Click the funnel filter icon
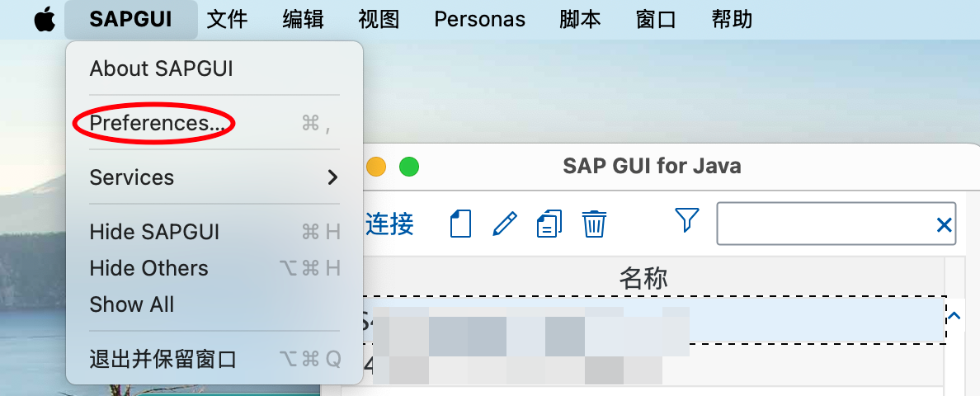This screenshot has width=980, height=396. (687, 220)
